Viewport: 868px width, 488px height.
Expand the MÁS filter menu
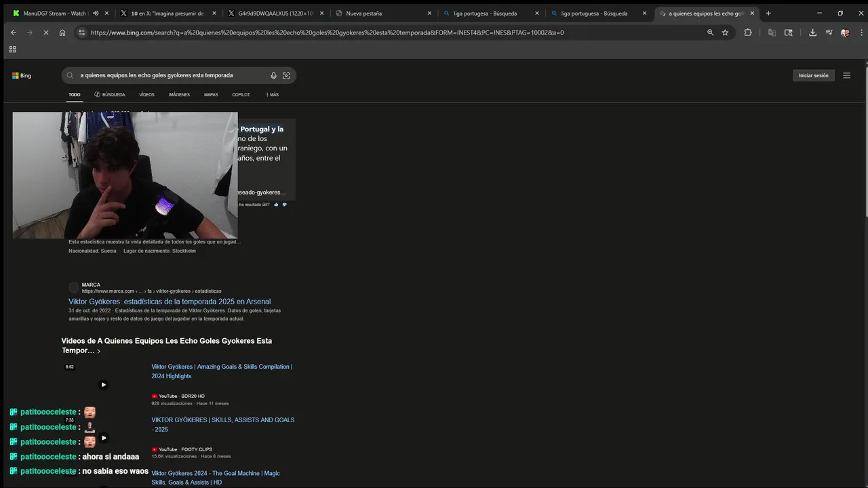pyautogui.click(x=272, y=95)
